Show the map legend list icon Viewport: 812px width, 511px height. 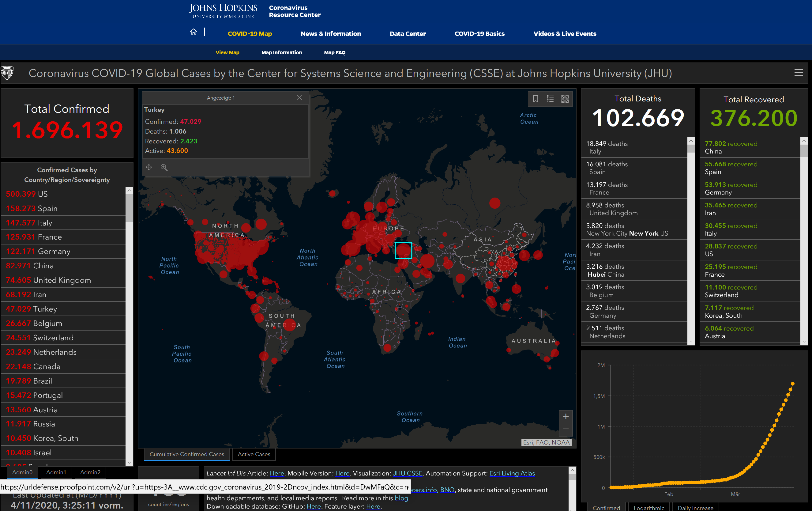[550, 99]
